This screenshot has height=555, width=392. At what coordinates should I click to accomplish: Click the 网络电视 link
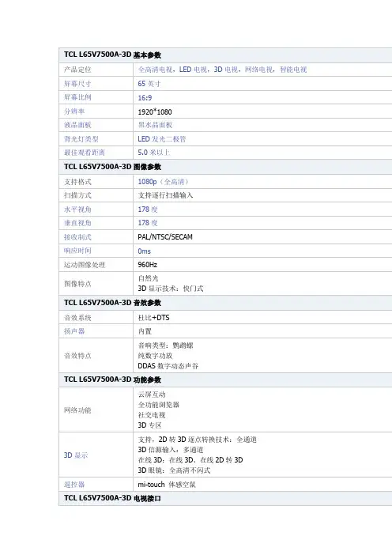click(258, 70)
